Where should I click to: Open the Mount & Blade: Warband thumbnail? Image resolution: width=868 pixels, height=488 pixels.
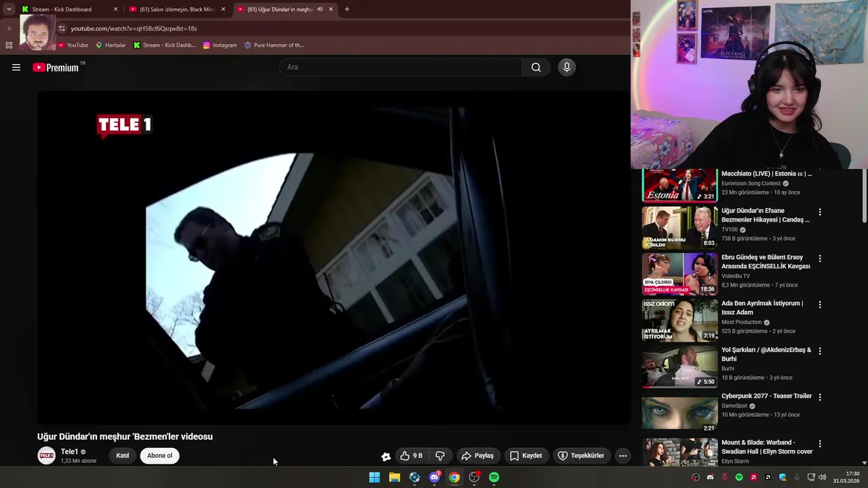tap(679, 452)
